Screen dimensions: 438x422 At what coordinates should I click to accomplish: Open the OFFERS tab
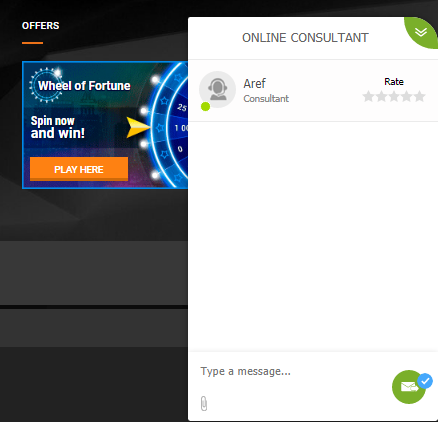[x=40, y=26]
